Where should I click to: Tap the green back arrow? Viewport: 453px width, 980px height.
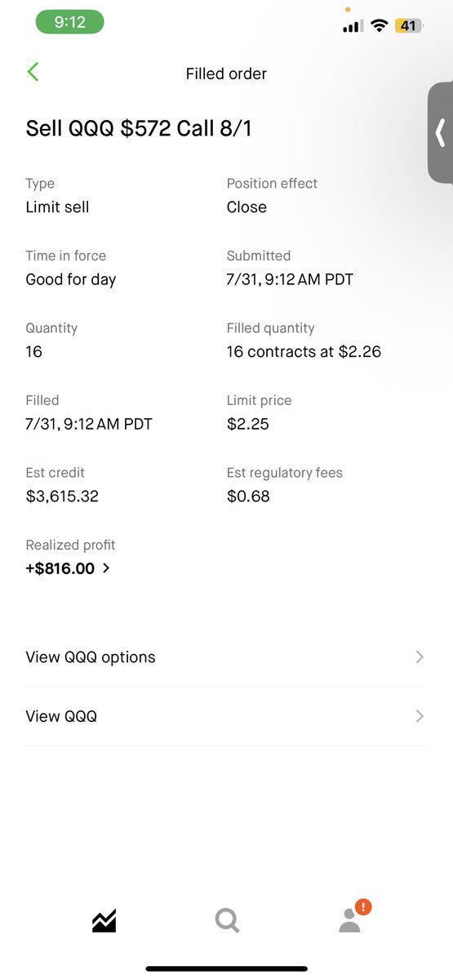[x=33, y=72]
